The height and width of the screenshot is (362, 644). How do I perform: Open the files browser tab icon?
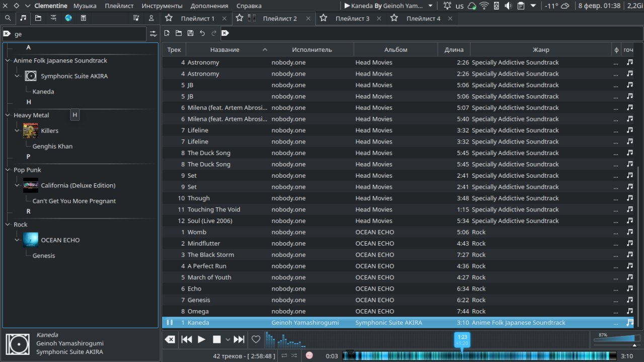pyautogui.click(x=38, y=18)
